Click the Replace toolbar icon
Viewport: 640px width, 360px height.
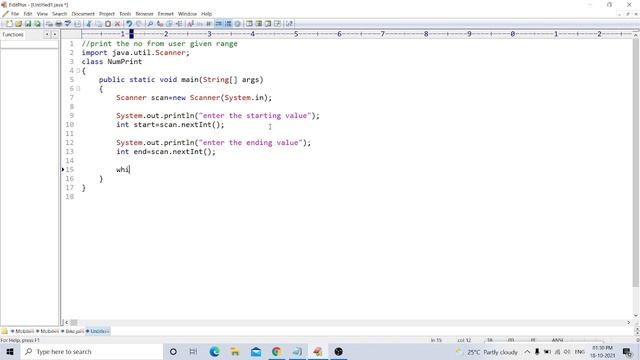160,24
